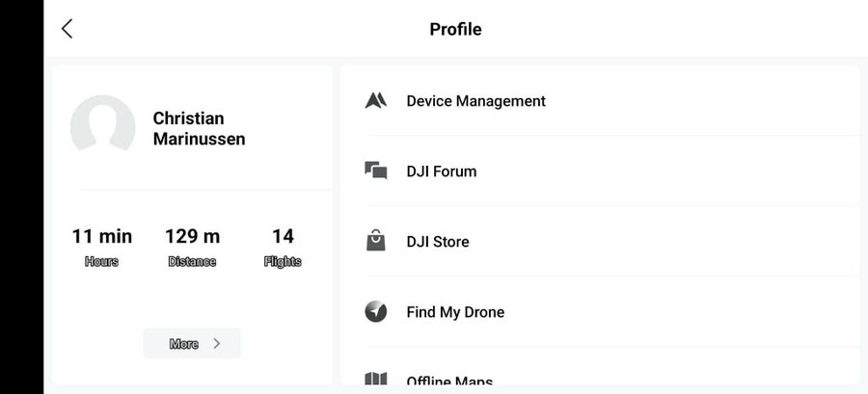Viewport: 868px width, 394px height.
Task: Tap the Find My Drone compass icon
Action: (376, 312)
